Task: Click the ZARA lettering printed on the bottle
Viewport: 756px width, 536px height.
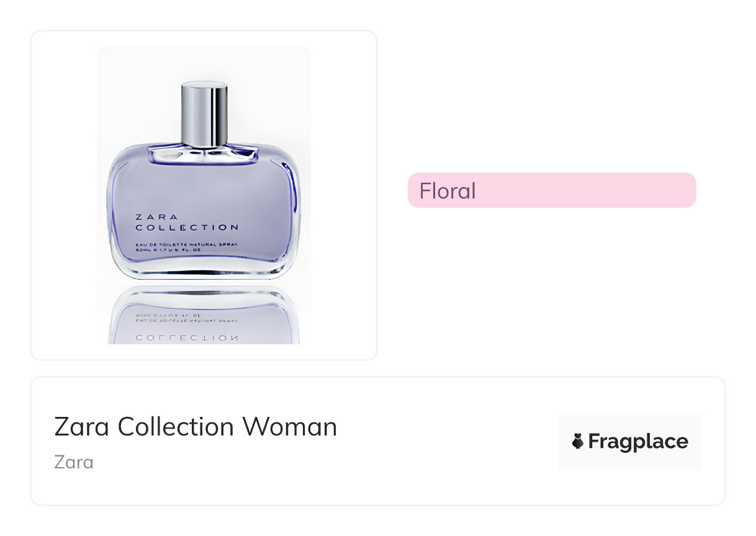Action: 156,217
